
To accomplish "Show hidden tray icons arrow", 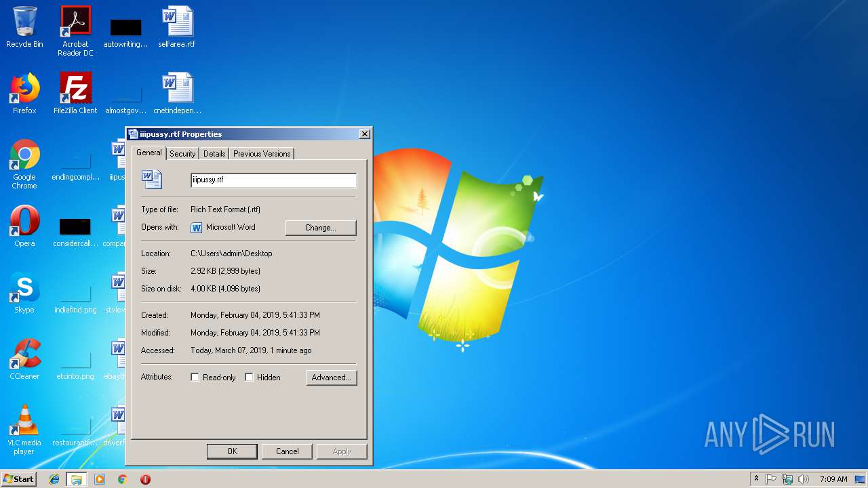I will [x=756, y=479].
